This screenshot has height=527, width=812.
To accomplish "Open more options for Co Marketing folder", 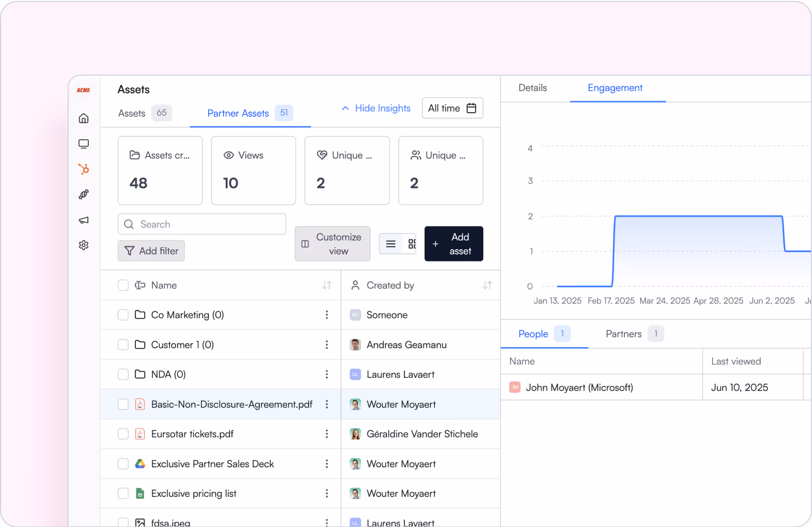I will click(x=327, y=315).
